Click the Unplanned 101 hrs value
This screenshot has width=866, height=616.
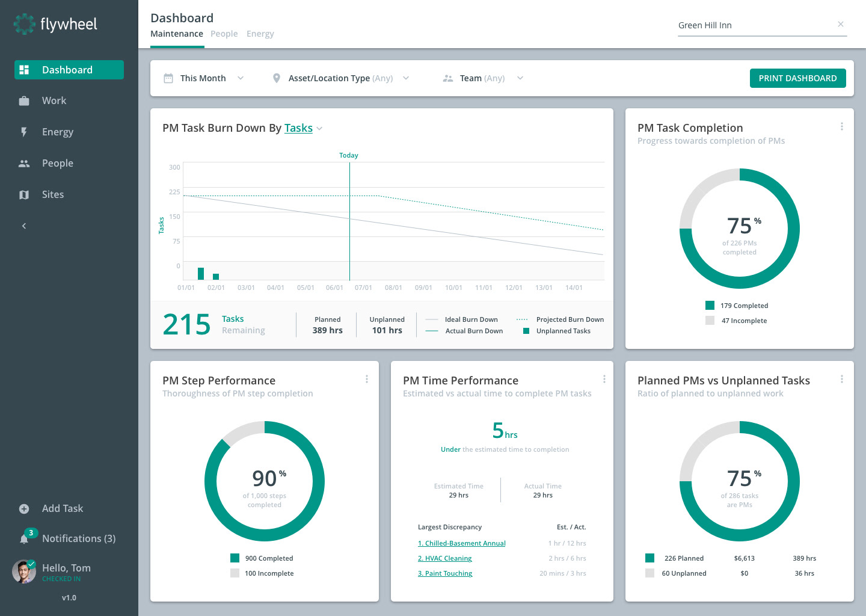[x=387, y=330]
